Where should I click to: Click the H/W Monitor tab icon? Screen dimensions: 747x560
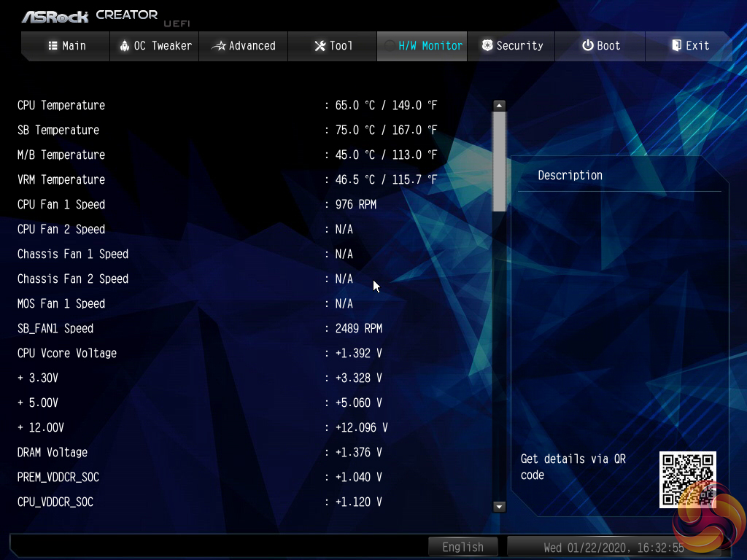pos(390,46)
